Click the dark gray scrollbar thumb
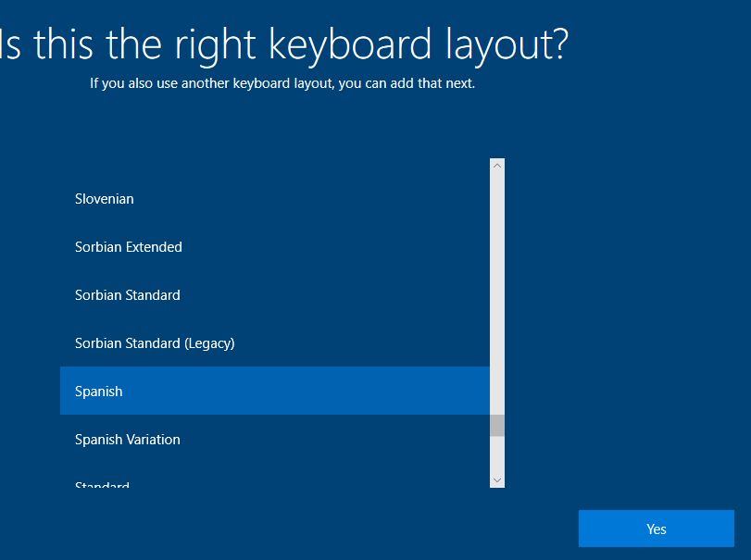 click(497, 425)
